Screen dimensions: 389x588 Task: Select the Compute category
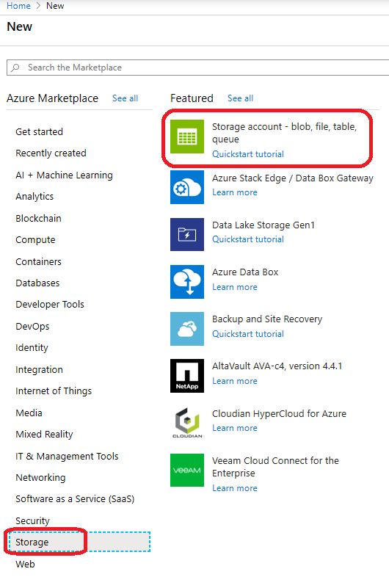tap(35, 240)
